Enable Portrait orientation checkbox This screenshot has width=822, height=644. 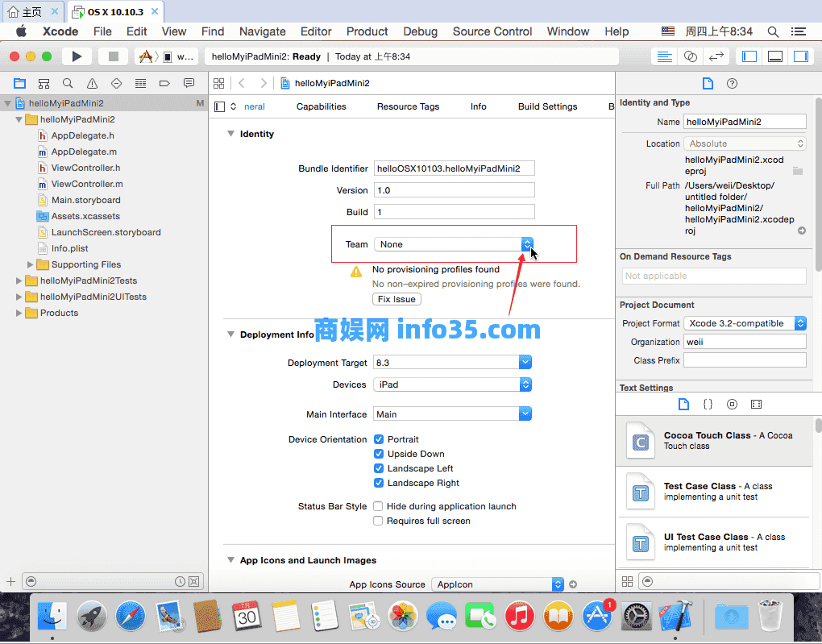(379, 439)
